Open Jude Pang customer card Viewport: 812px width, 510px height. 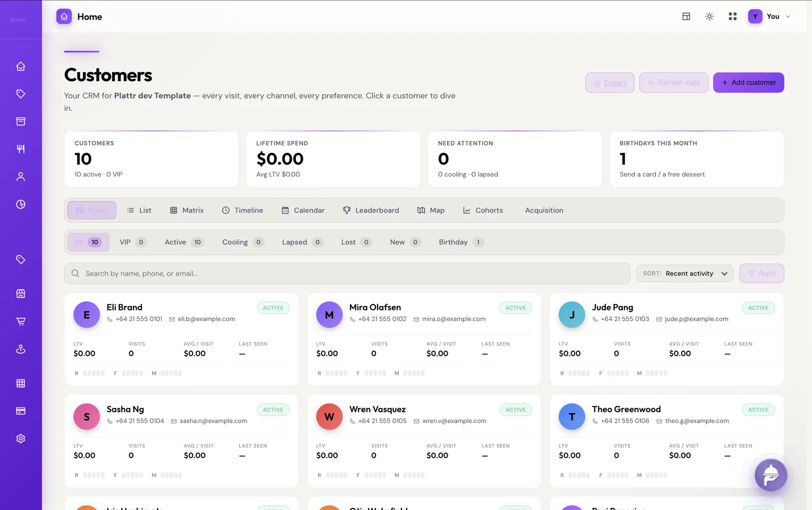point(667,339)
